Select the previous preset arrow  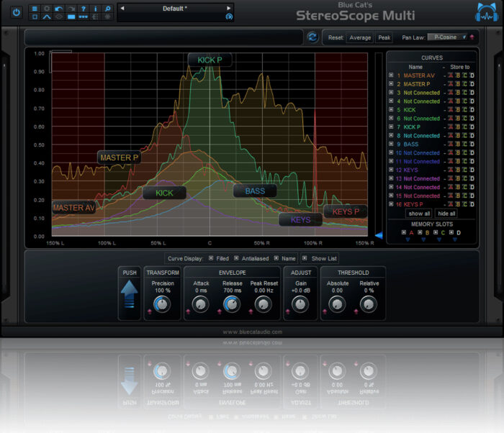[x=122, y=9]
